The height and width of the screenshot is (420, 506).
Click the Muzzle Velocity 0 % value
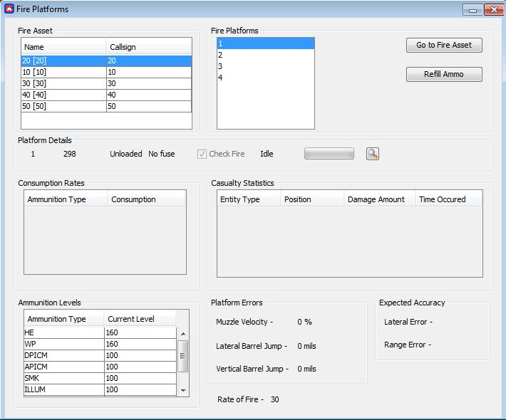coord(304,322)
